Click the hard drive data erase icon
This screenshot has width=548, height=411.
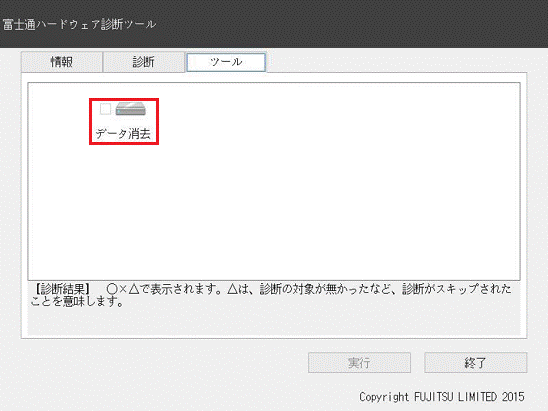point(131,109)
